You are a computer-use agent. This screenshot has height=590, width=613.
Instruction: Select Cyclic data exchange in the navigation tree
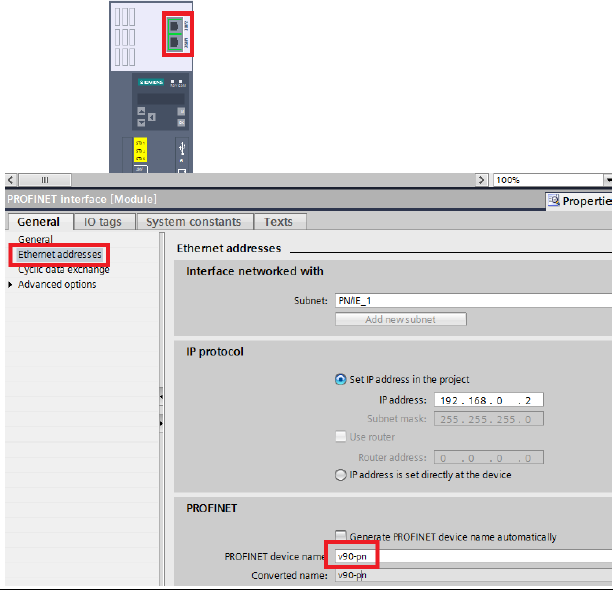tap(64, 270)
